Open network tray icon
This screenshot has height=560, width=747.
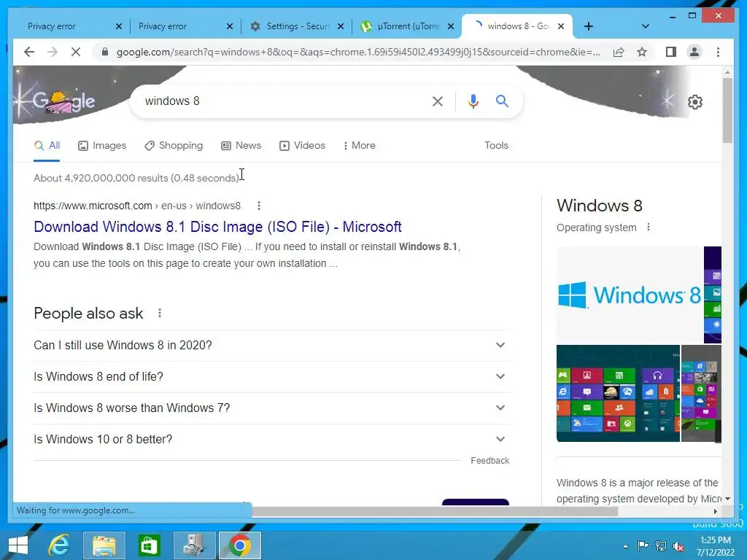(661, 546)
